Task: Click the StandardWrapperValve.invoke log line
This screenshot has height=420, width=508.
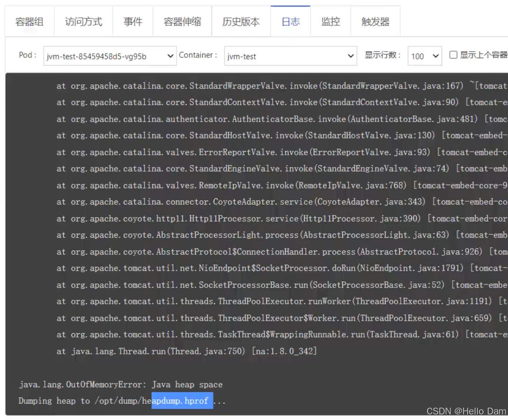Action: [x=282, y=86]
